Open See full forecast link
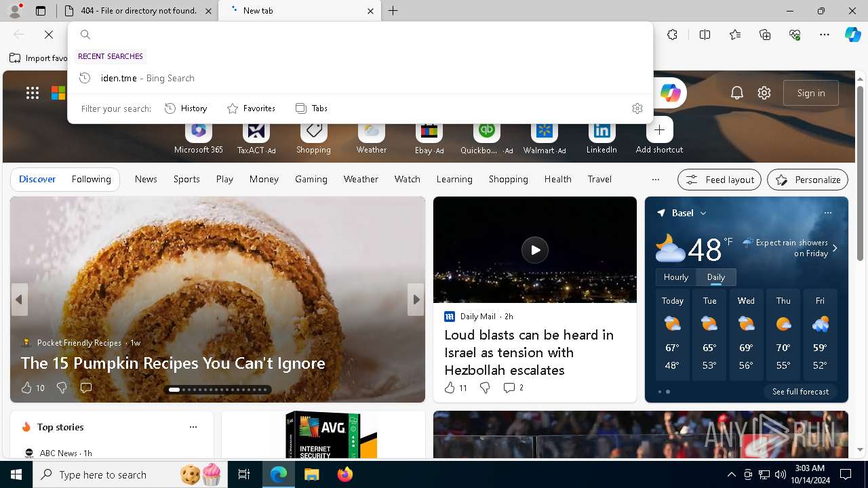This screenshot has width=868, height=488. pos(800,392)
